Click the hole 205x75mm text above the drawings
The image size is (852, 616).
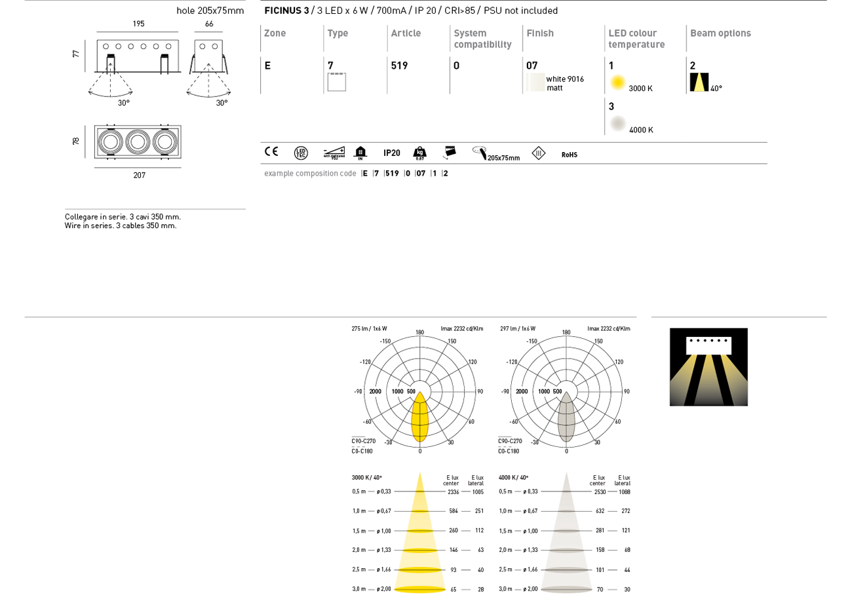pyautogui.click(x=210, y=10)
